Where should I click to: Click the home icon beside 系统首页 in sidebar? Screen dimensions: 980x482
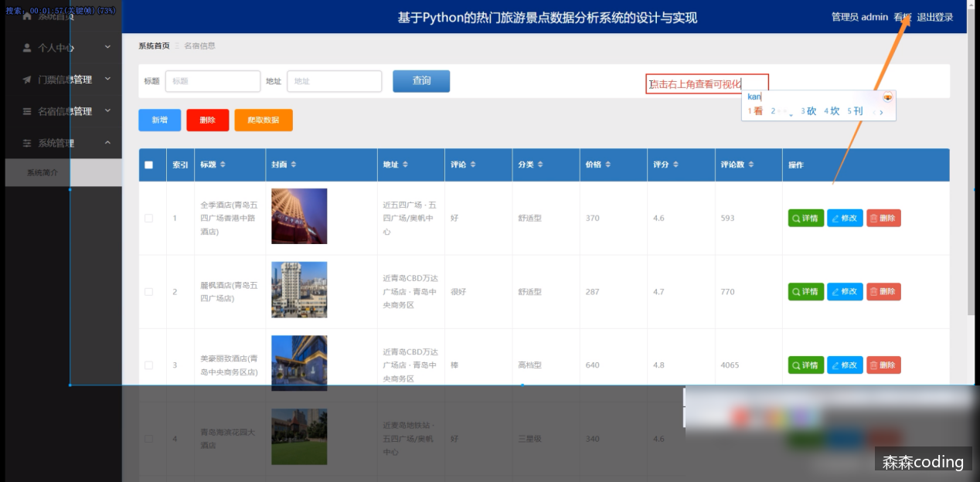pyautogui.click(x=27, y=16)
